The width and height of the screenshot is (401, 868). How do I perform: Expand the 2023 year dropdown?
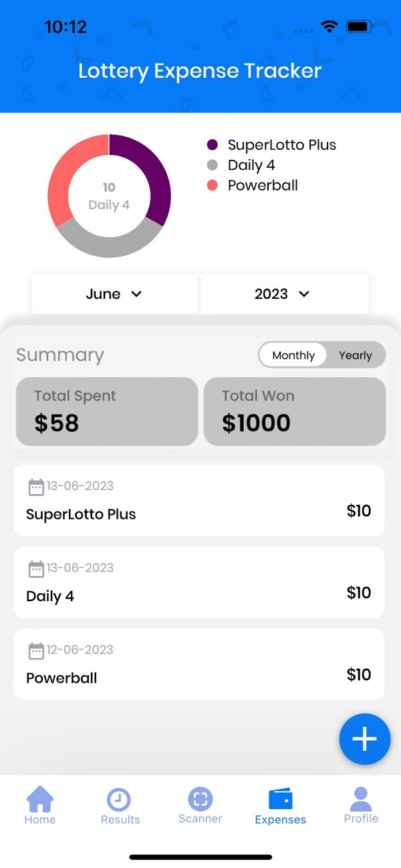(x=283, y=294)
